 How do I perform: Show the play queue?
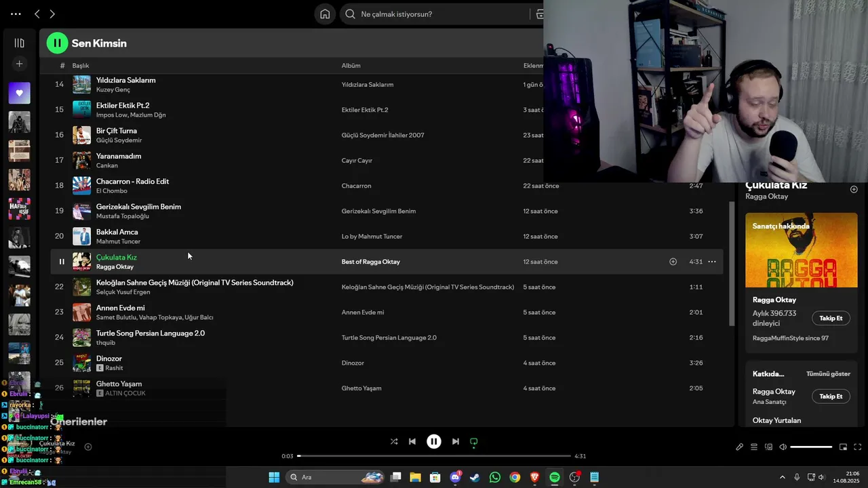point(754,447)
